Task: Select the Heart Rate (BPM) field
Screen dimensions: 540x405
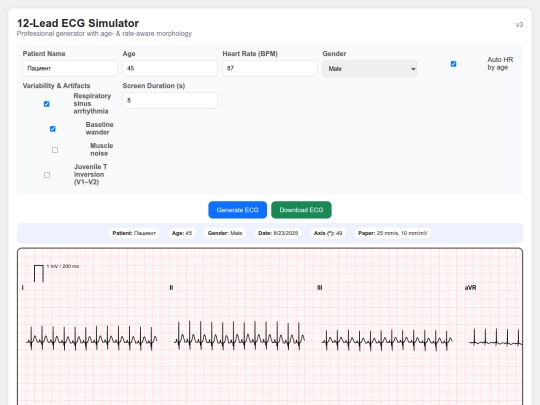Action: pos(270,69)
